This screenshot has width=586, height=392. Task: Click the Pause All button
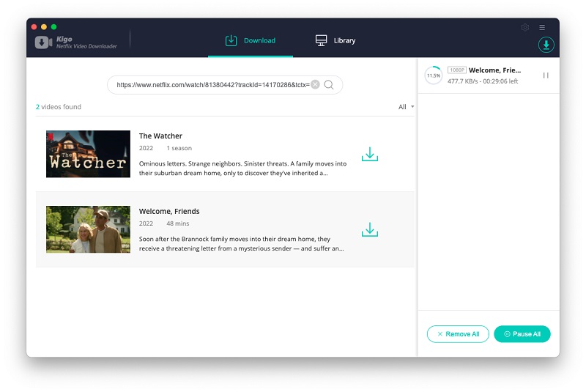[x=522, y=334]
